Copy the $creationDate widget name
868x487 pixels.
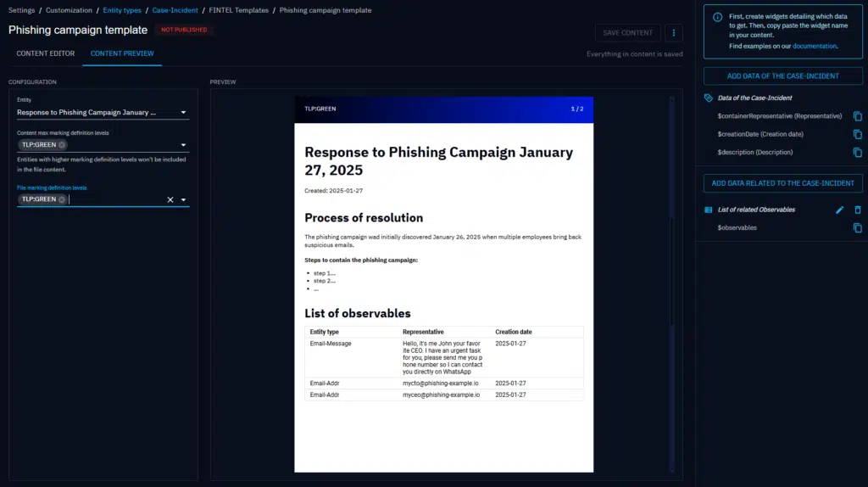(857, 134)
